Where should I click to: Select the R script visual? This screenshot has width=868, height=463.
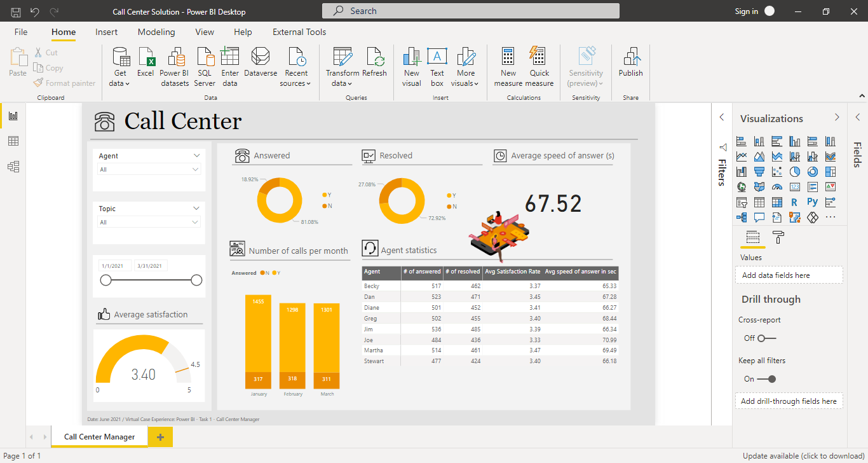pyautogui.click(x=795, y=202)
